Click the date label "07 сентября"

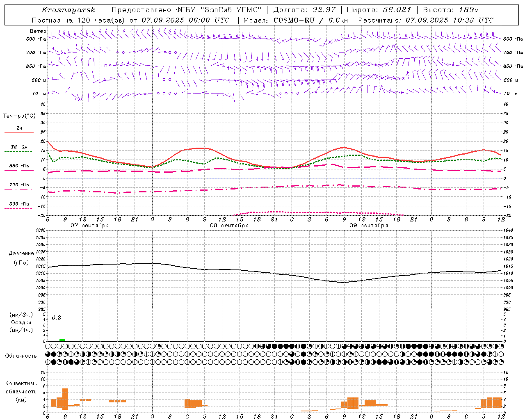(89, 226)
